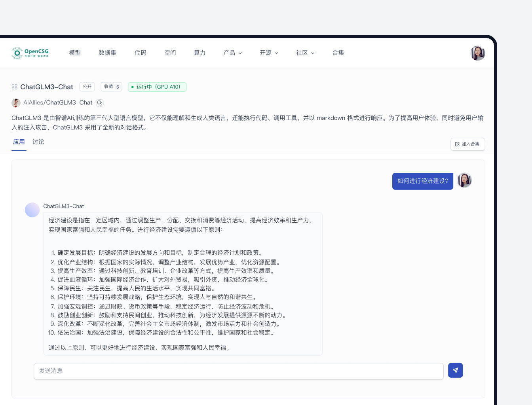Open the 数据集 menu item
Screen dimensions: 532x405
coord(107,53)
